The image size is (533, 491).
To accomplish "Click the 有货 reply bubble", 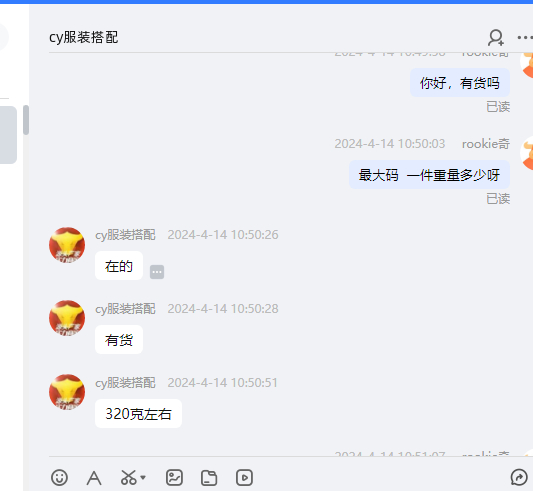I will (119, 340).
